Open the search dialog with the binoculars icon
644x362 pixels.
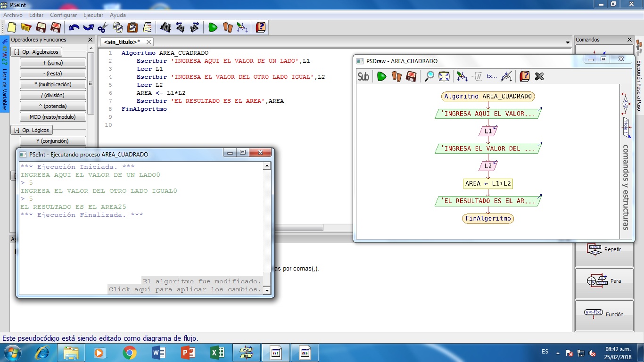(x=165, y=27)
